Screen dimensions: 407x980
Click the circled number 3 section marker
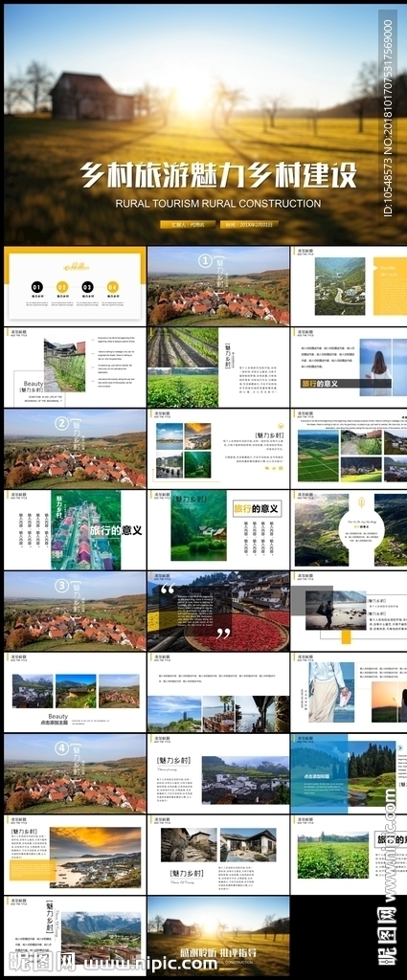click(x=61, y=587)
